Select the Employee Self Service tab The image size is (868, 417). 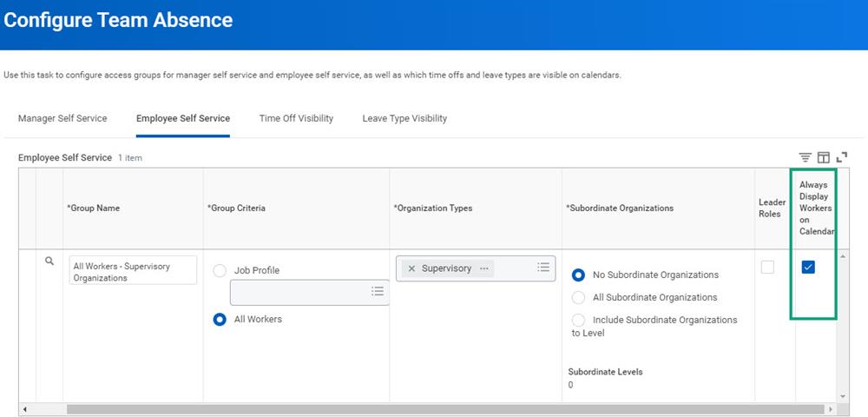pos(182,118)
